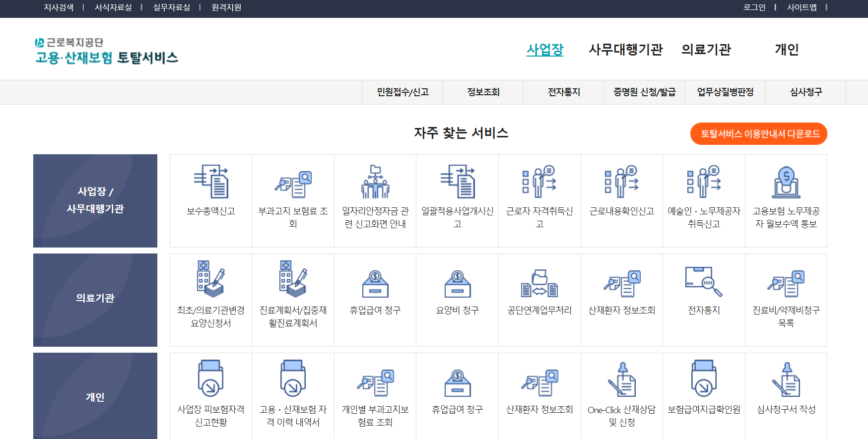The width and height of the screenshot is (868, 439).
Task: Select 휴업급여 청구 icon in 개인 row
Action: click(x=458, y=383)
